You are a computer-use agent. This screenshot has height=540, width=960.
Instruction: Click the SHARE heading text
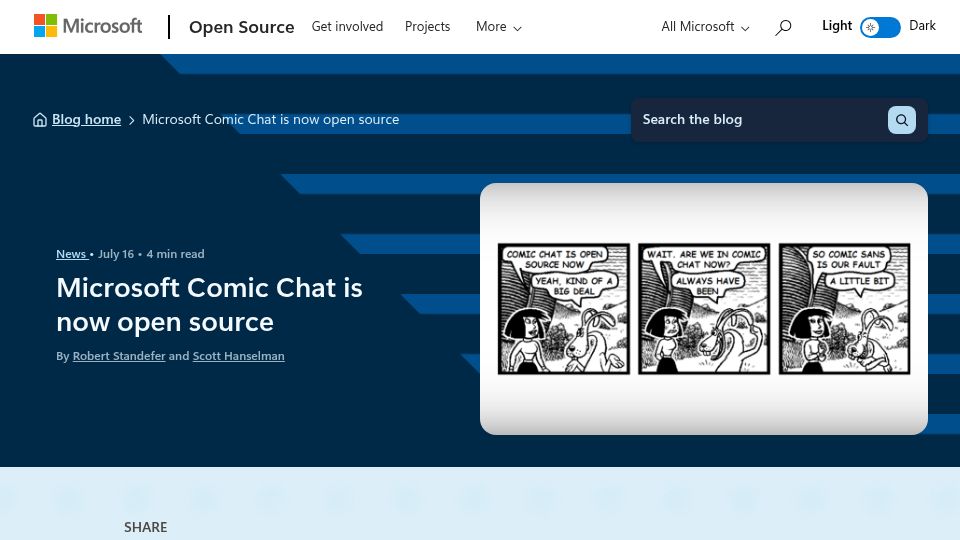tap(146, 527)
